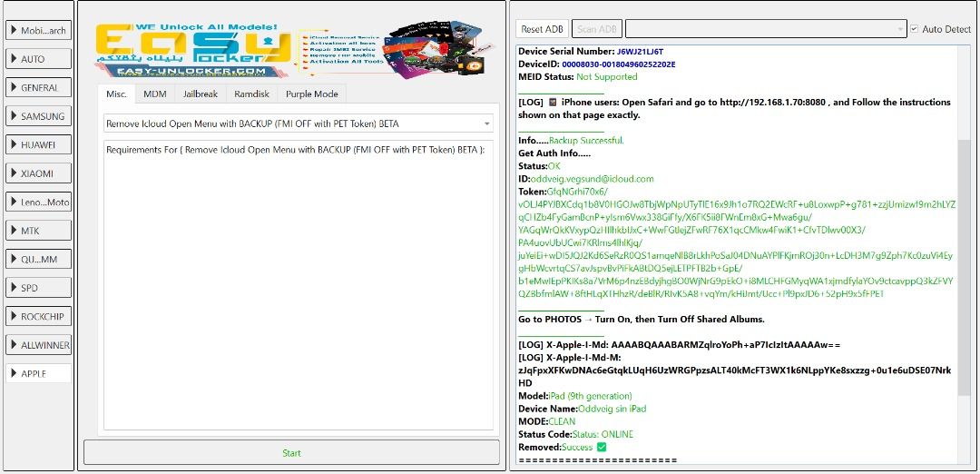
Task: Open the Jailbreak tab
Action: click(200, 94)
